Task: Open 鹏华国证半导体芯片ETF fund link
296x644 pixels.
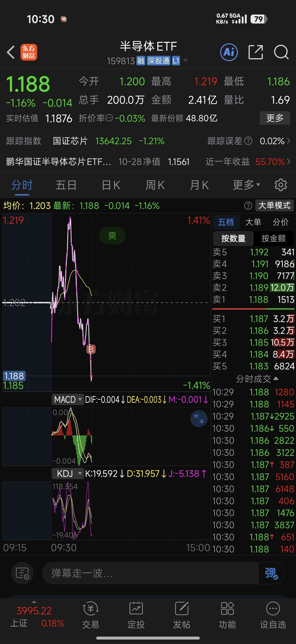Action: pos(58,161)
